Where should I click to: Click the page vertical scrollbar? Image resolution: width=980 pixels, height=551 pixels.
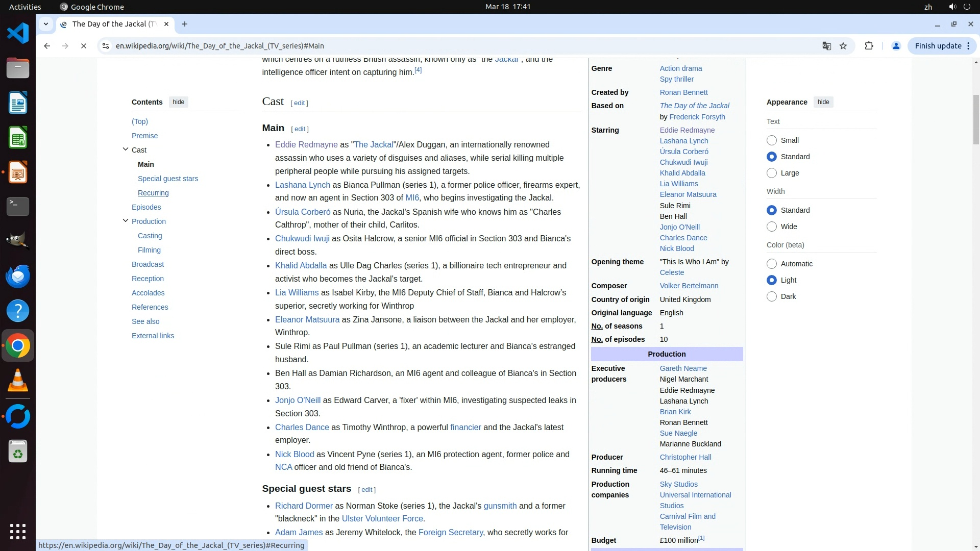976,120
